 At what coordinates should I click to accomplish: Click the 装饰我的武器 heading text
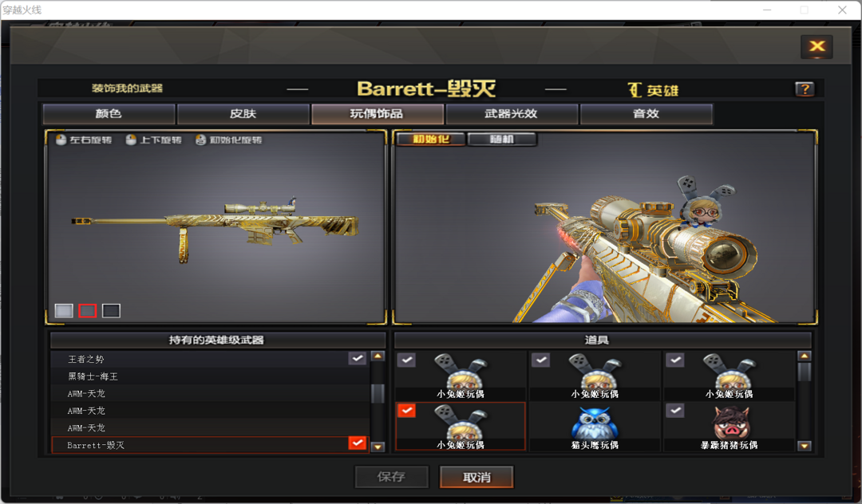pos(127,89)
